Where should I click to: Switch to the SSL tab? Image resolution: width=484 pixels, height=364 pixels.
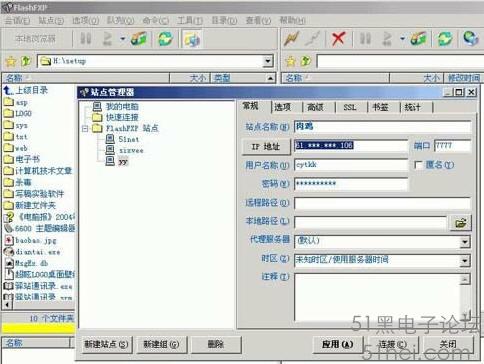click(350, 107)
